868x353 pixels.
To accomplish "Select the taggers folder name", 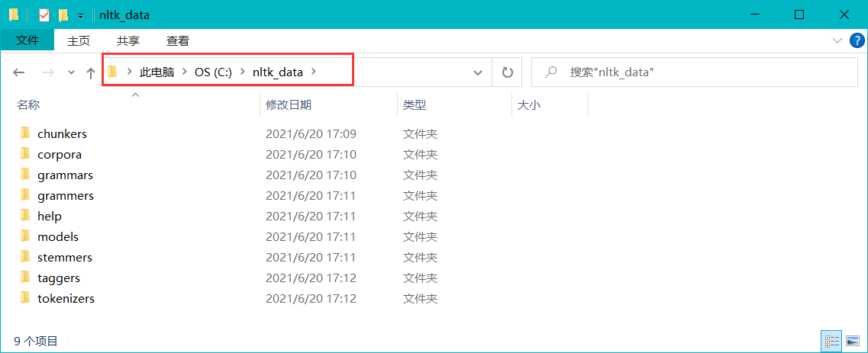I will point(59,278).
